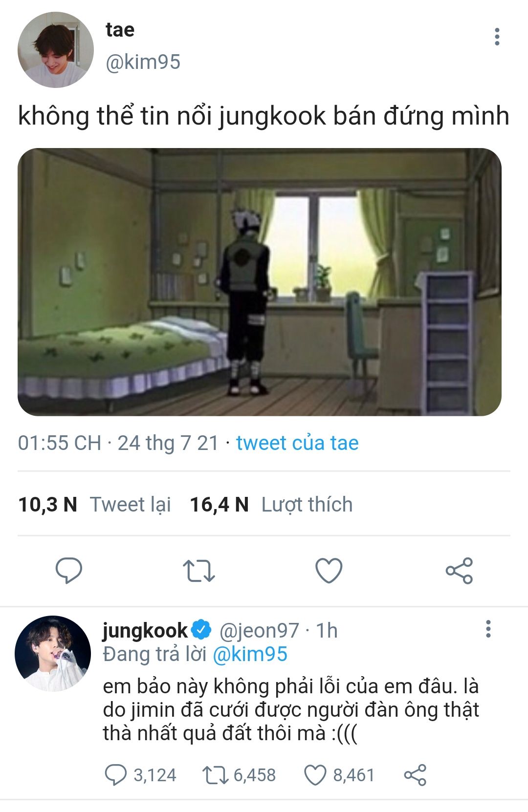This screenshot has width=528, height=812.
Task: Share tae's tweet via share icon
Action: (459, 570)
